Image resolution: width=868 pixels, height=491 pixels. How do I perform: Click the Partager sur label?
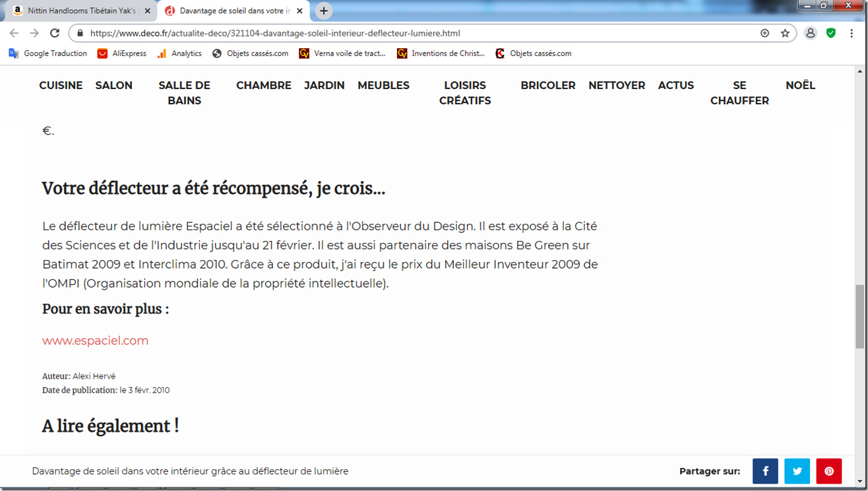710,471
